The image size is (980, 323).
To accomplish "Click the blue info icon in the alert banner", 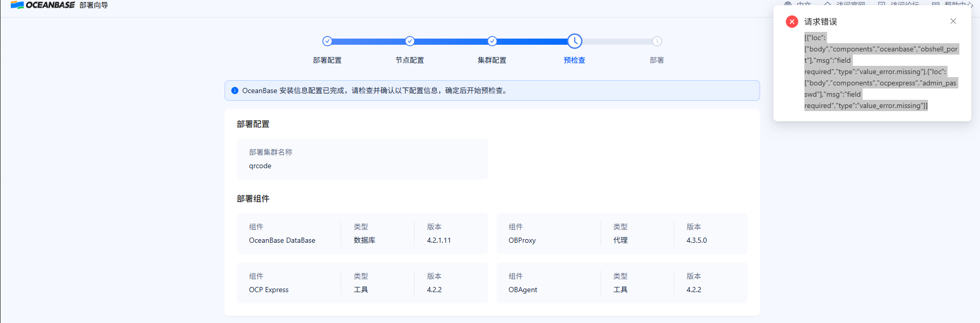I will tap(235, 91).
